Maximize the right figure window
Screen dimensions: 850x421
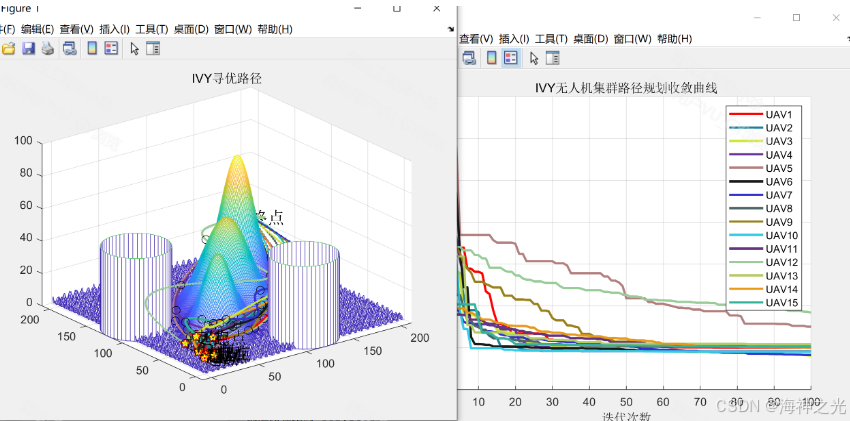[x=796, y=17]
